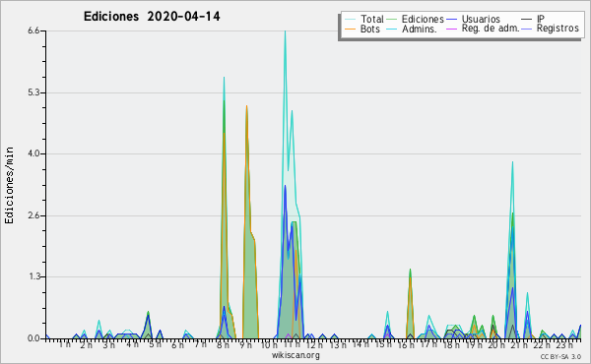Click the 20 h x-axis tick label
Viewport: 591px width, 364px height.
(x=496, y=344)
